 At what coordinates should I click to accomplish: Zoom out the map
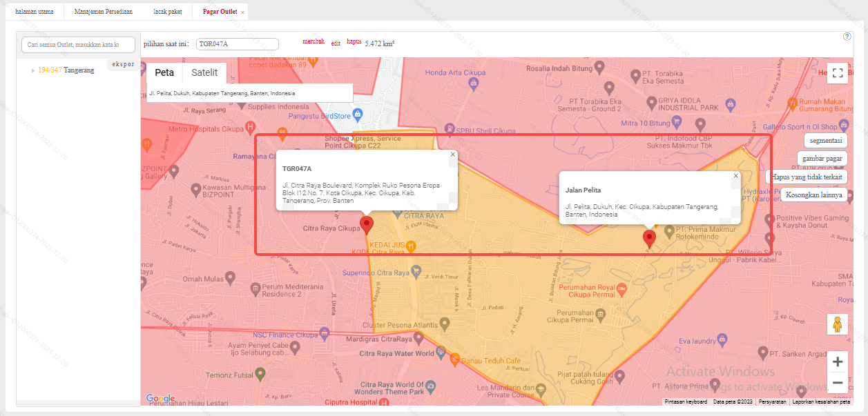pyautogui.click(x=838, y=382)
